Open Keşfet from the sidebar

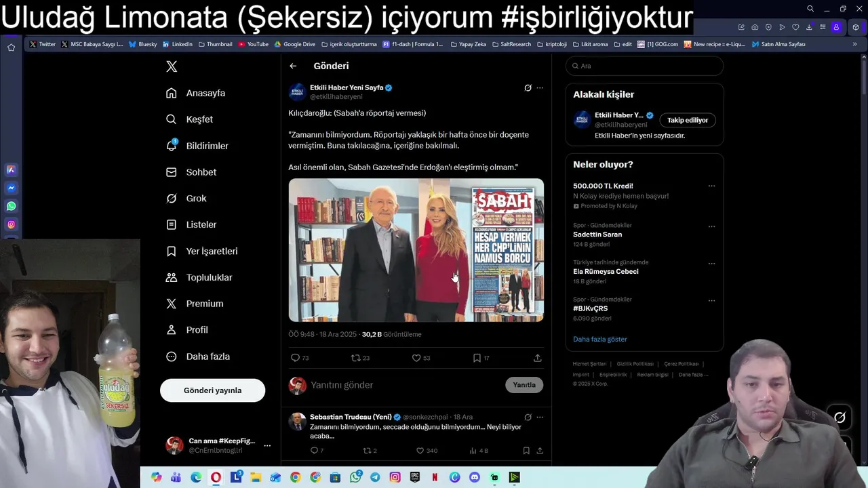click(x=190, y=119)
